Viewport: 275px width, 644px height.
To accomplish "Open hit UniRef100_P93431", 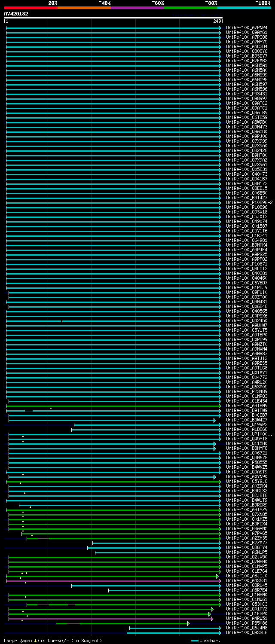I will click(x=247, y=94).
